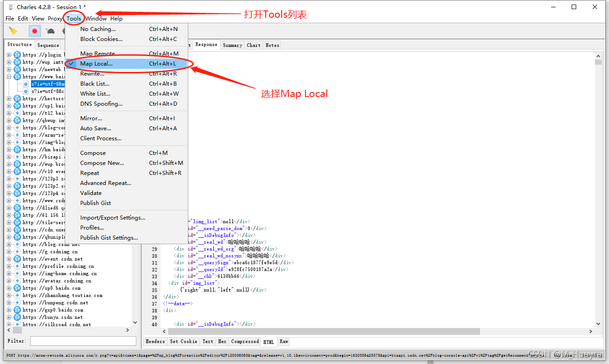Click the globe icon beside https://kunyu.csdn.net
This screenshot has width=609, height=364.
(x=17, y=317)
